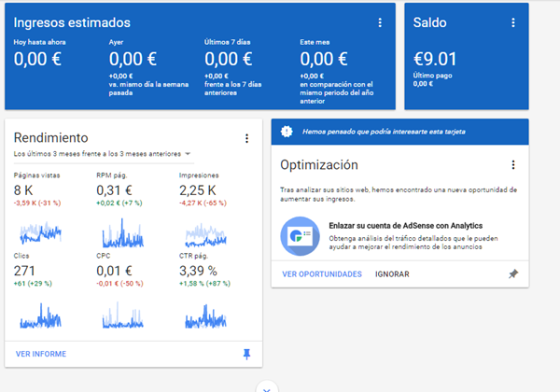The height and width of the screenshot is (392, 560).
Task: Open the Optimización card three-dot menu
Action: (513, 165)
